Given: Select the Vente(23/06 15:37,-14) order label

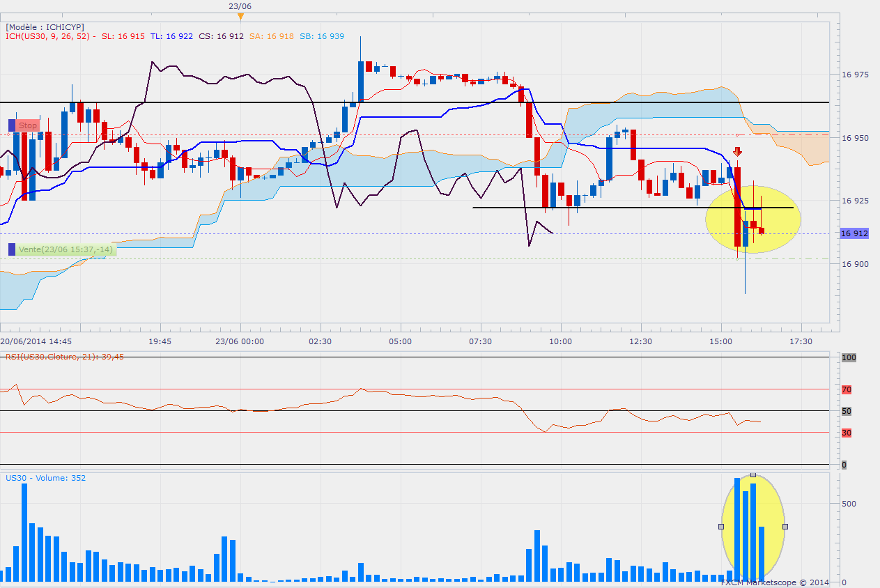Looking at the screenshot, I should point(66,249).
